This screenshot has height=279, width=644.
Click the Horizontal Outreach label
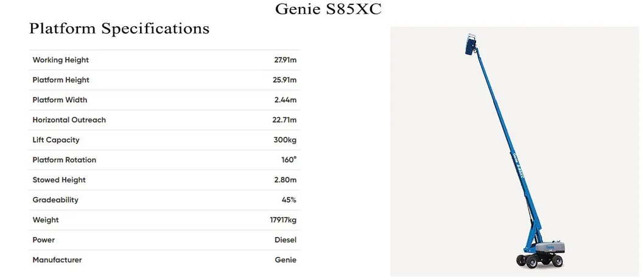tap(69, 120)
